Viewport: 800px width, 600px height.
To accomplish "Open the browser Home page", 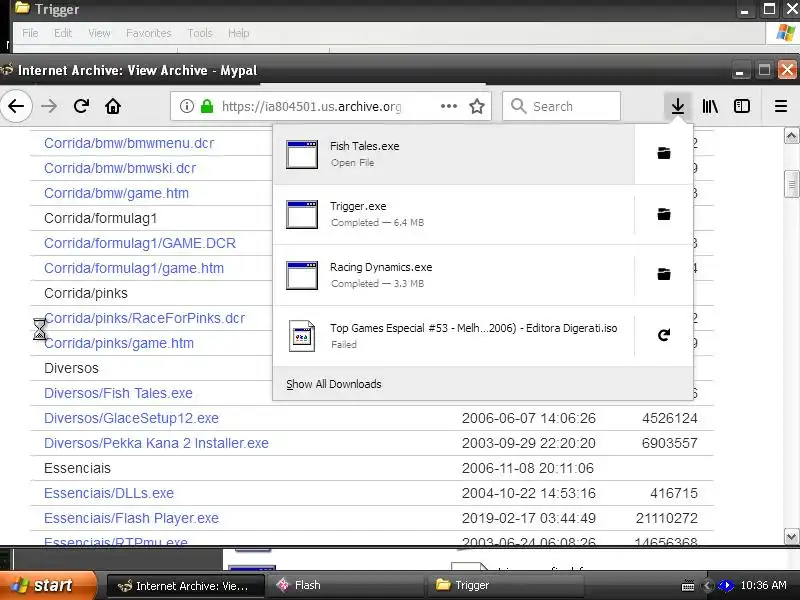I will [113, 106].
